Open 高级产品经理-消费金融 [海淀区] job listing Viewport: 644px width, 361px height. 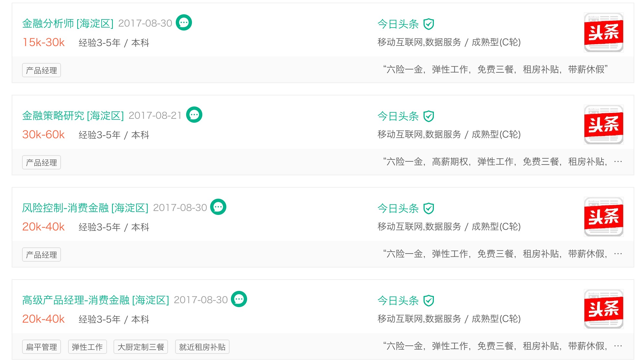tap(96, 300)
